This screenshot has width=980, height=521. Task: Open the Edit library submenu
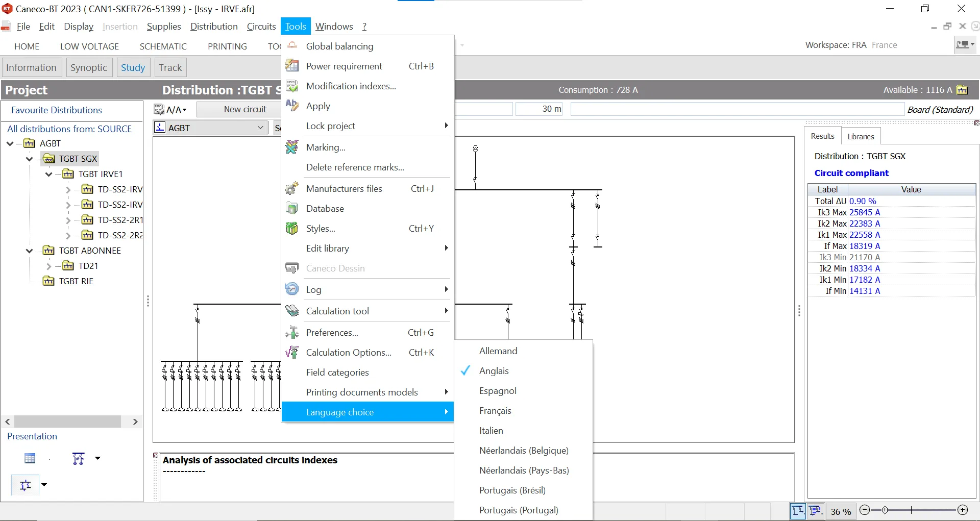(367, 248)
